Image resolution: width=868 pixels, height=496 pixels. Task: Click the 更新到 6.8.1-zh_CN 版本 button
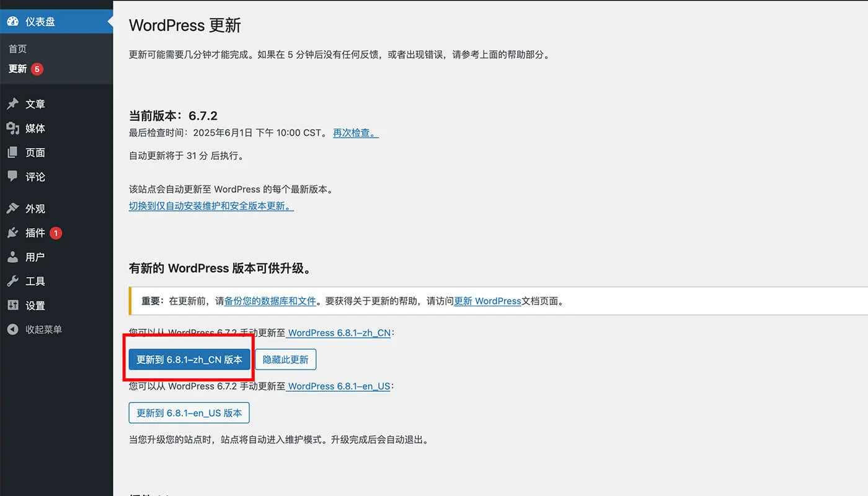(188, 358)
